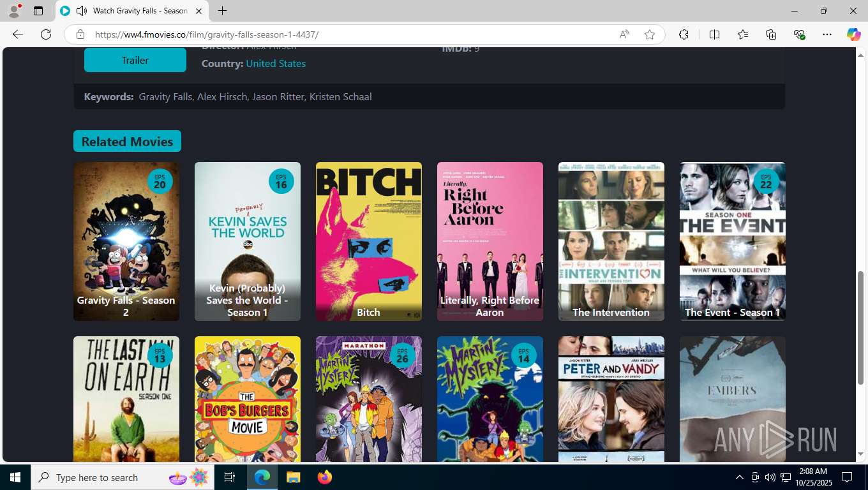The image size is (868, 490).
Task: Open the Copilot sidebar icon
Action: coord(853,34)
